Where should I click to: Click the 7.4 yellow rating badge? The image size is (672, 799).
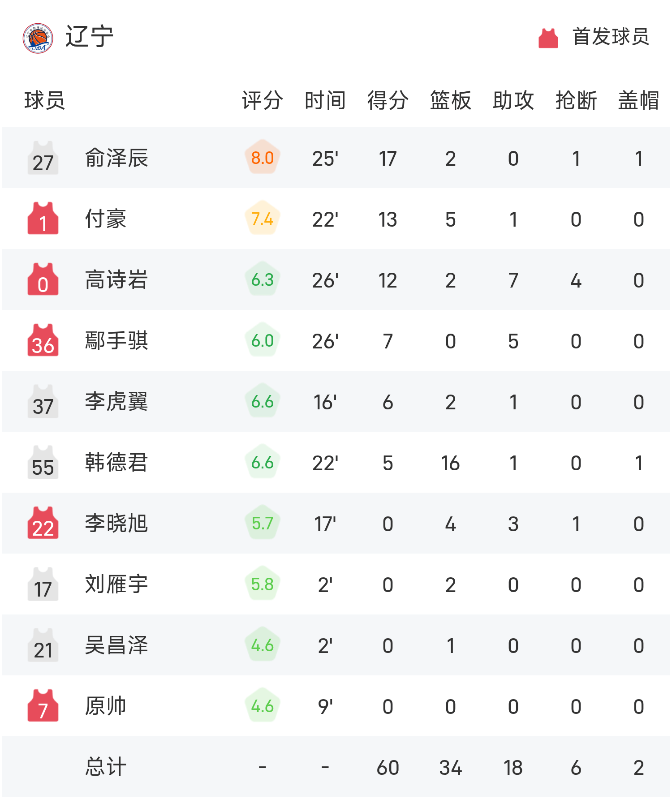(x=263, y=219)
